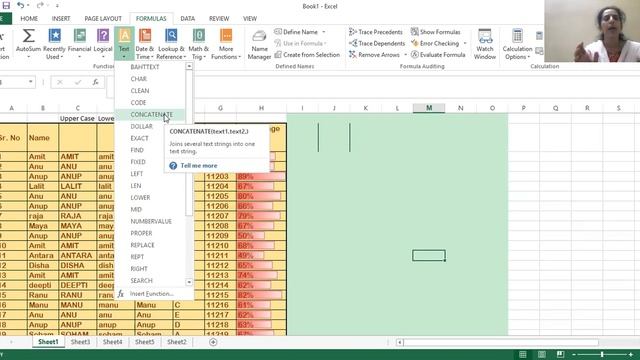Screen dimensions: 640x360
Task: Open Calculation Options
Action: 517,44
